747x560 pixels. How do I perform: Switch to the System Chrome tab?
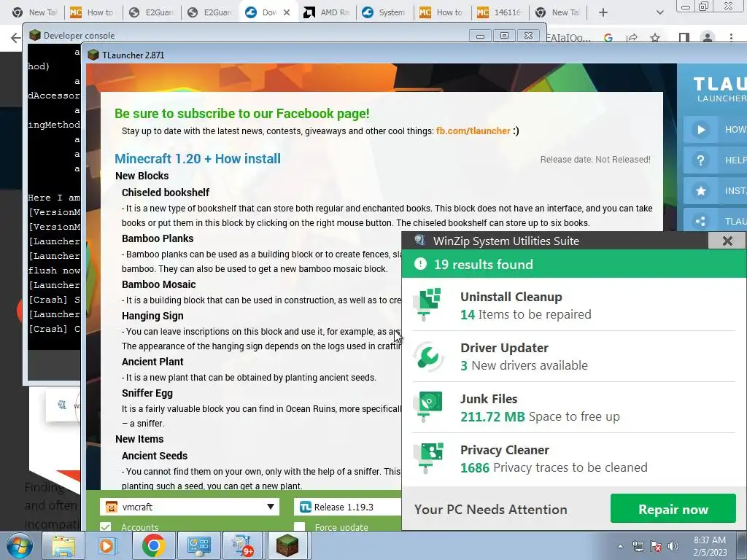pos(384,12)
